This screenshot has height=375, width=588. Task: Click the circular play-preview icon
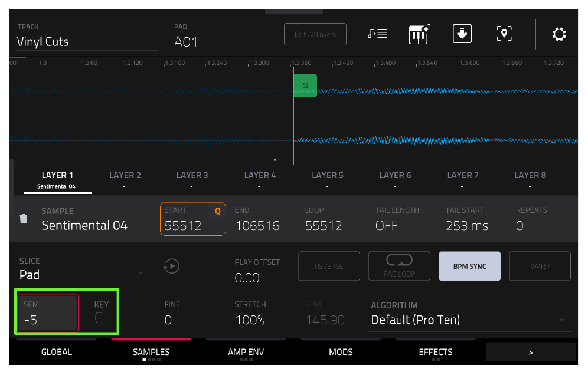pyautogui.click(x=171, y=267)
